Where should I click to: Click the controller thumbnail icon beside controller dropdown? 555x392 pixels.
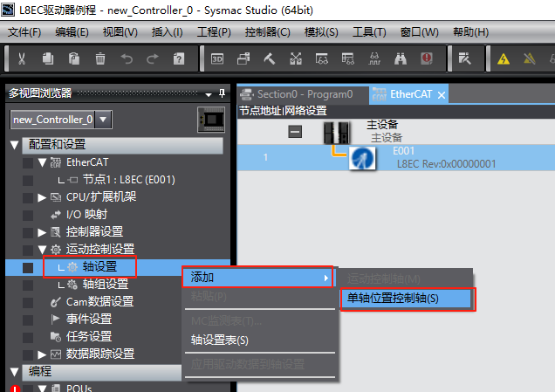pos(211,120)
